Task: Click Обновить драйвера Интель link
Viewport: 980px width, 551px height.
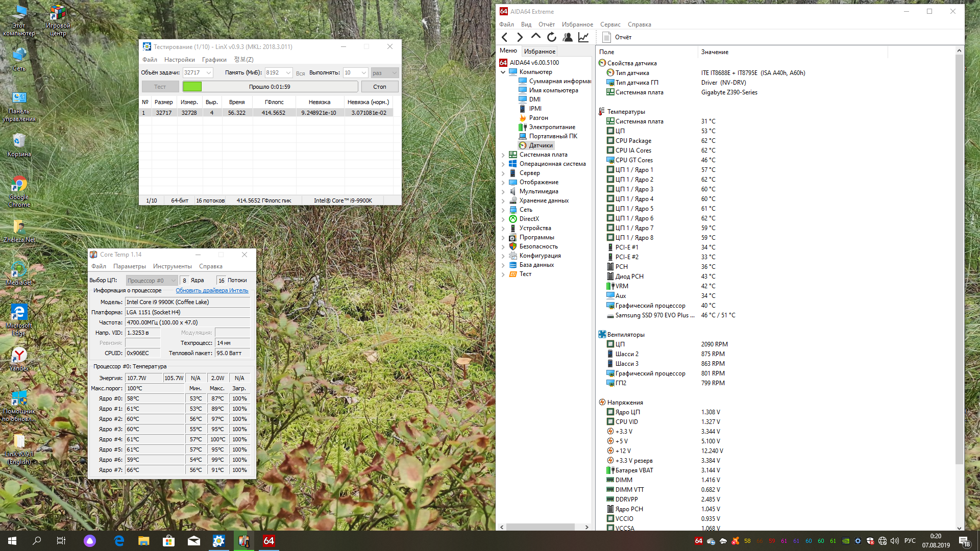Action: 212,291
